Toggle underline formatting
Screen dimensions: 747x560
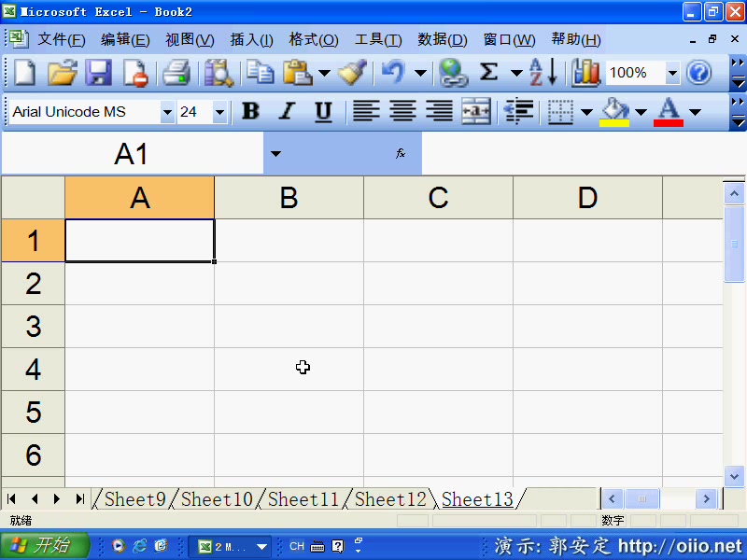coord(322,111)
